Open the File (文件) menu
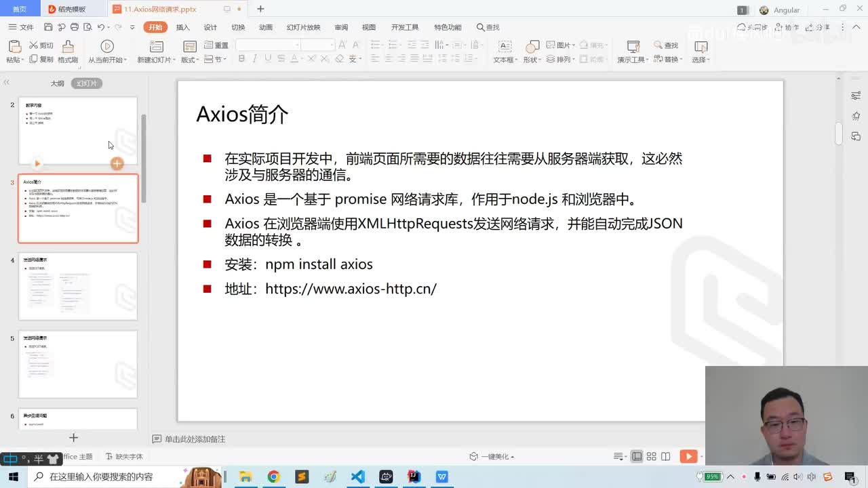The width and height of the screenshot is (868, 488). pos(21,27)
